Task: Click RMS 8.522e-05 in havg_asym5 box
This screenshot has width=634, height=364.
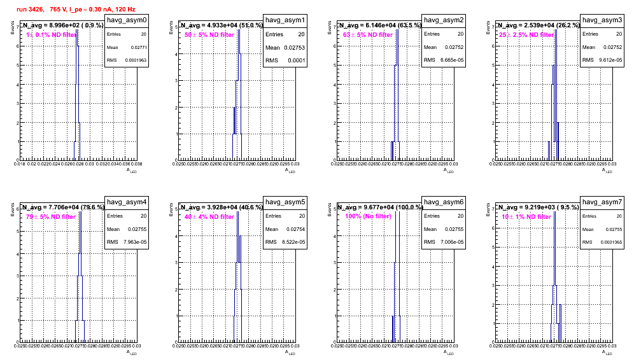Action: click(285, 242)
